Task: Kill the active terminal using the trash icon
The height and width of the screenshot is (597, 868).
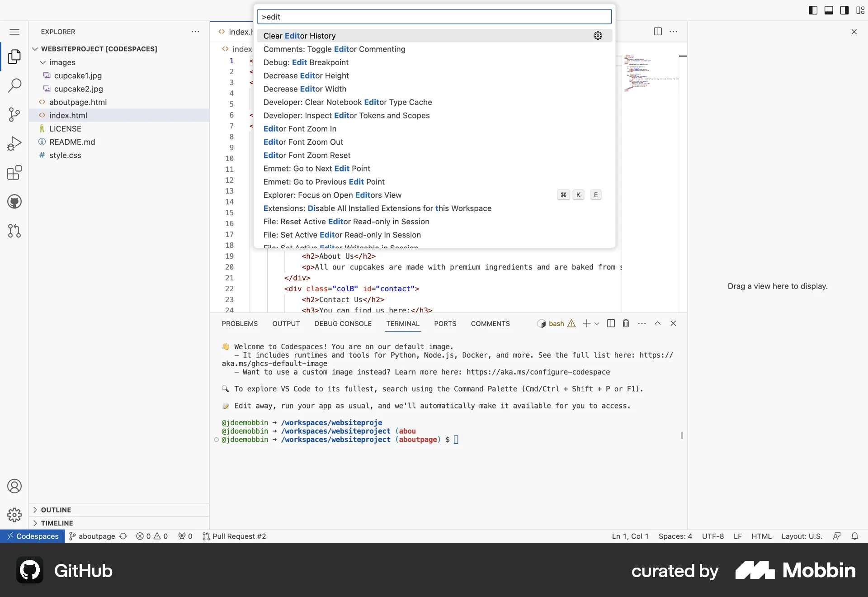Action: click(626, 323)
